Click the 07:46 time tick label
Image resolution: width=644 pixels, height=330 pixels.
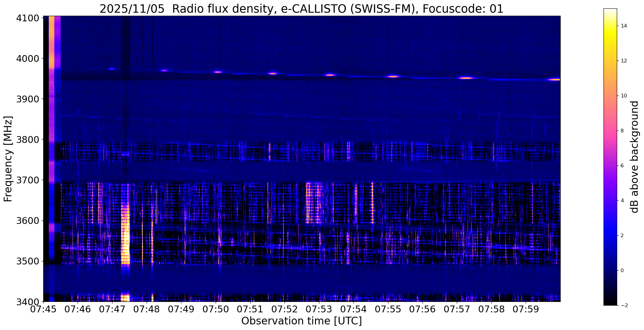pos(78,309)
